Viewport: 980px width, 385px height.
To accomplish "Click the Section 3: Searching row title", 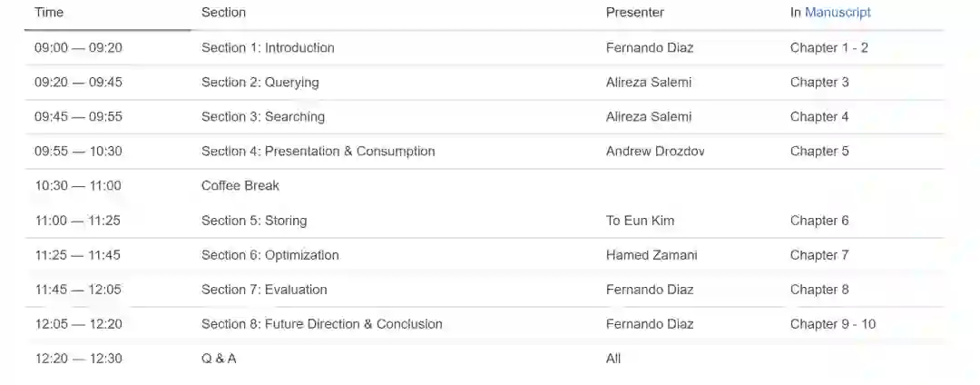I will click(x=263, y=117).
